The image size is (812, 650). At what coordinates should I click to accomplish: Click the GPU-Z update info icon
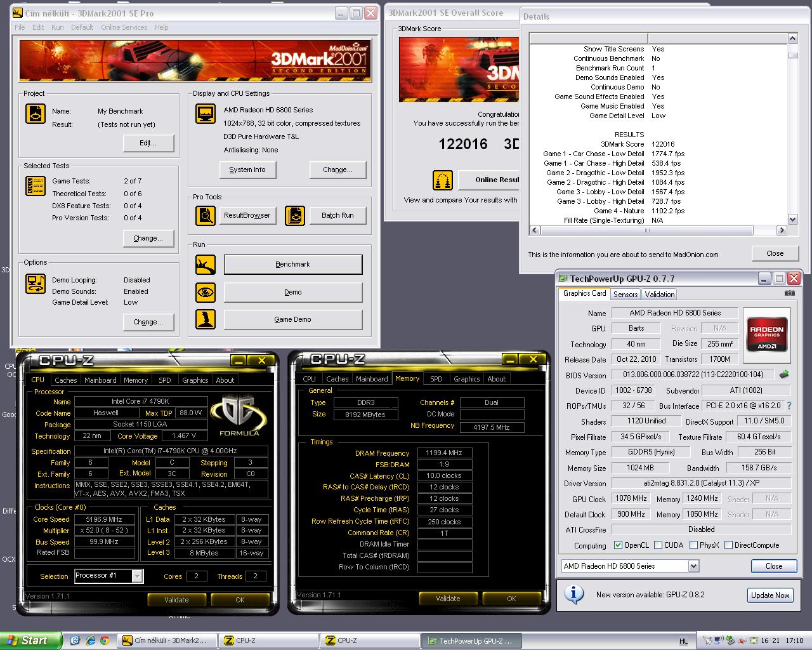tap(574, 594)
